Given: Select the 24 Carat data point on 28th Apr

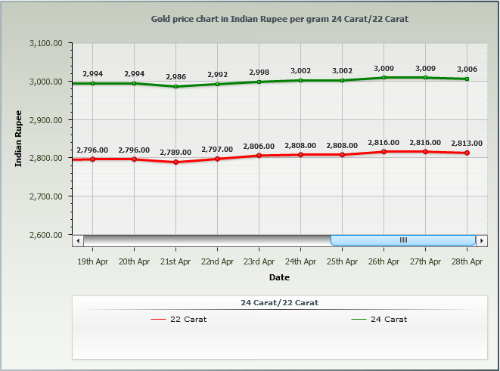Looking at the screenshot, I should pos(467,79).
